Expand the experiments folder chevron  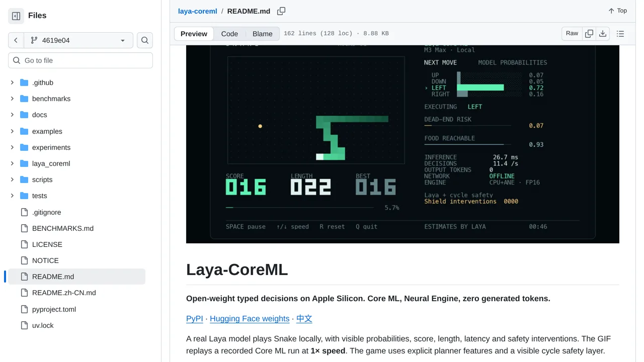(12, 147)
